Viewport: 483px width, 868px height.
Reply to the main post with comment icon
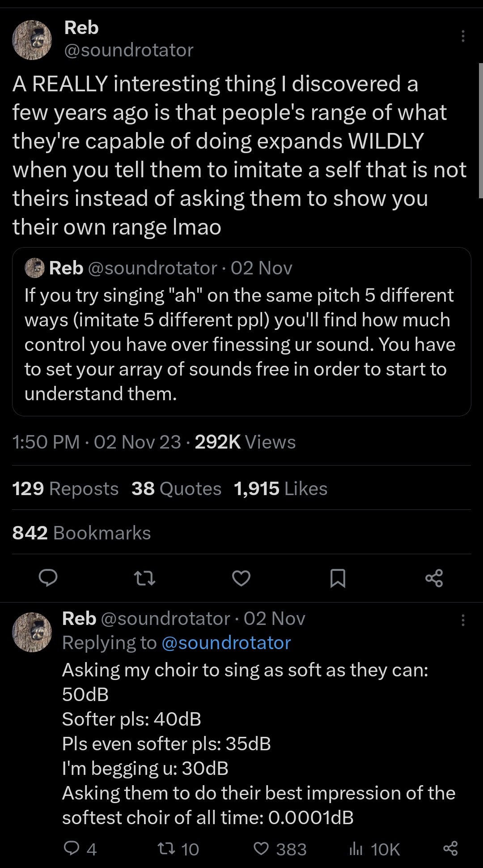tap(48, 578)
